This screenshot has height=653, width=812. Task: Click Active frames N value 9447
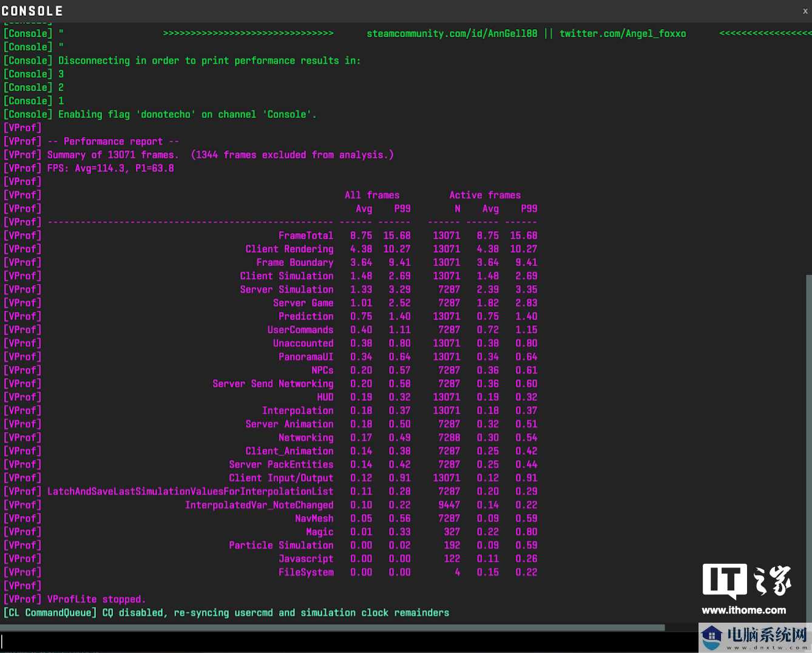[449, 505]
